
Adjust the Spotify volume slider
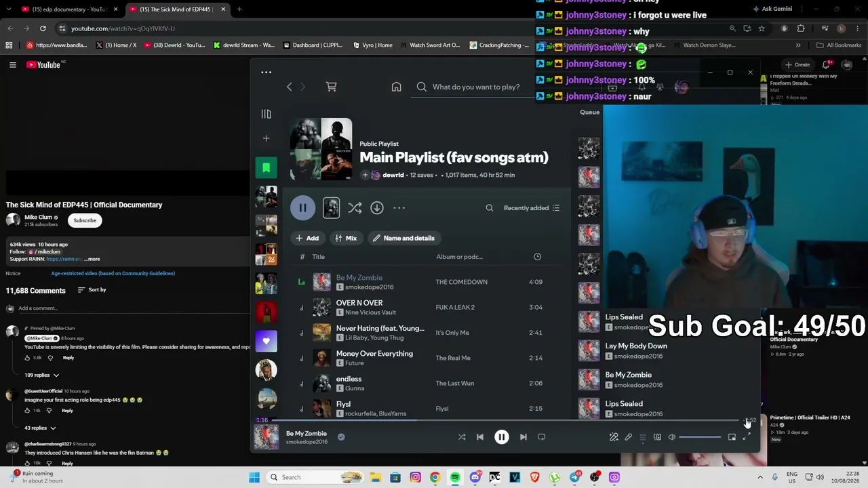pyautogui.click(x=700, y=437)
